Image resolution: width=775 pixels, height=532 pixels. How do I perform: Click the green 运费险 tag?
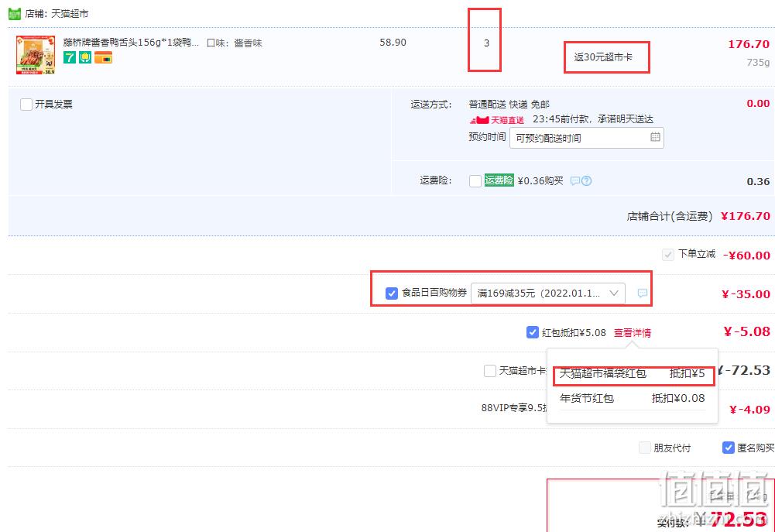pyautogui.click(x=499, y=180)
